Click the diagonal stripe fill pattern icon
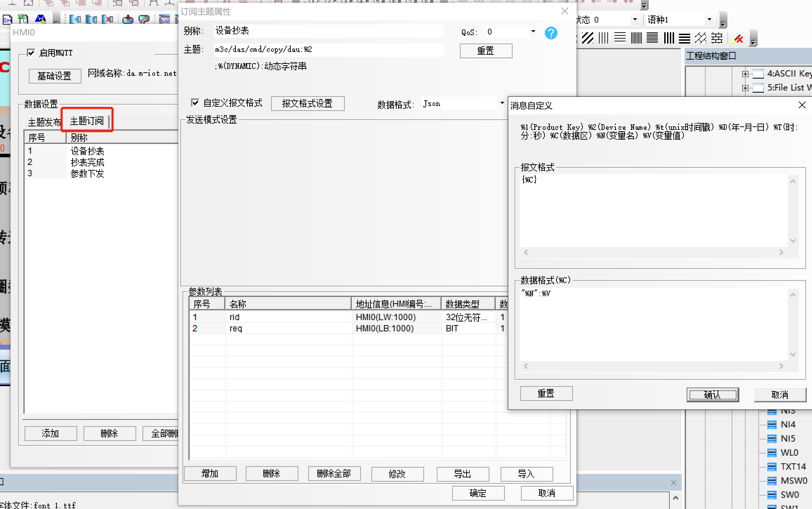The height and width of the screenshot is (509, 812). click(587, 38)
